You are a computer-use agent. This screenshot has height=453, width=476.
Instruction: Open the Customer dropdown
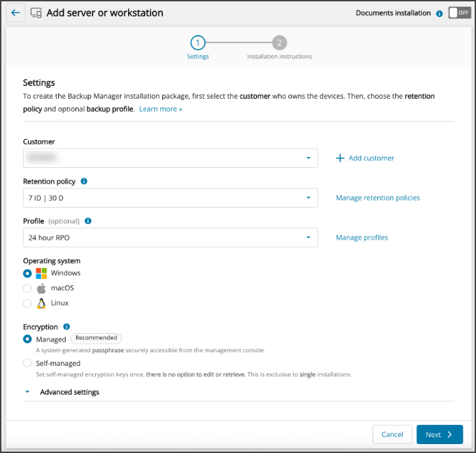coord(170,158)
